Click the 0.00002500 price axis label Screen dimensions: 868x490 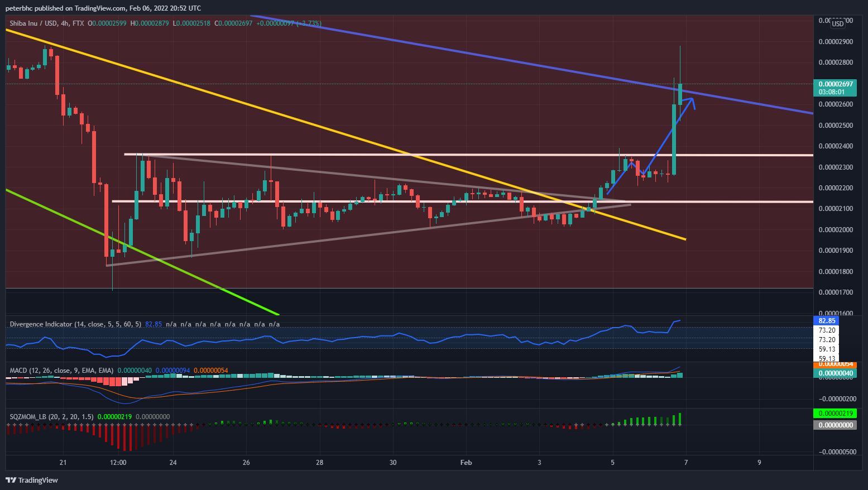836,126
